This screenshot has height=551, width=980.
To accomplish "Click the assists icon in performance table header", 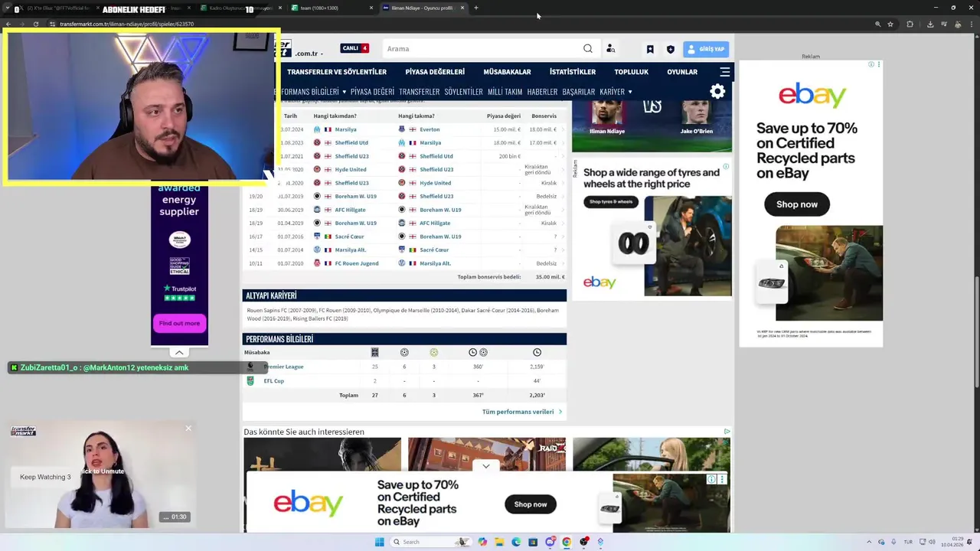I will [x=433, y=352].
